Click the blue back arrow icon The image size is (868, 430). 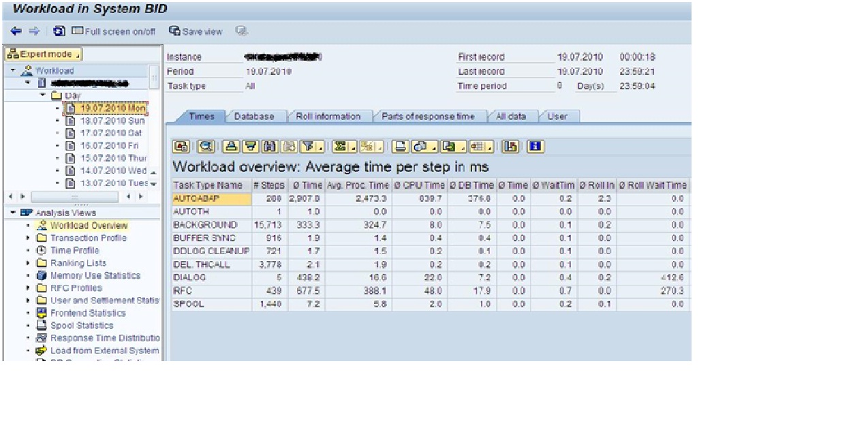click(x=14, y=31)
